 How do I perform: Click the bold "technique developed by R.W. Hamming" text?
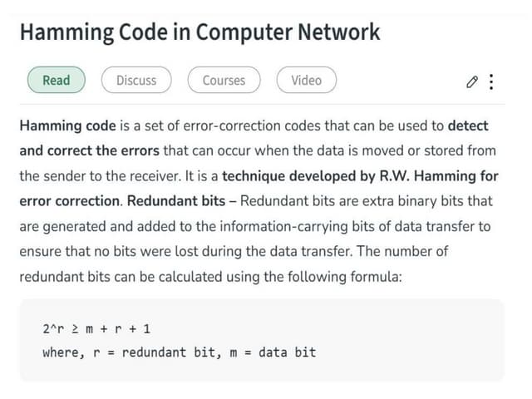click(x=350, y=176)
